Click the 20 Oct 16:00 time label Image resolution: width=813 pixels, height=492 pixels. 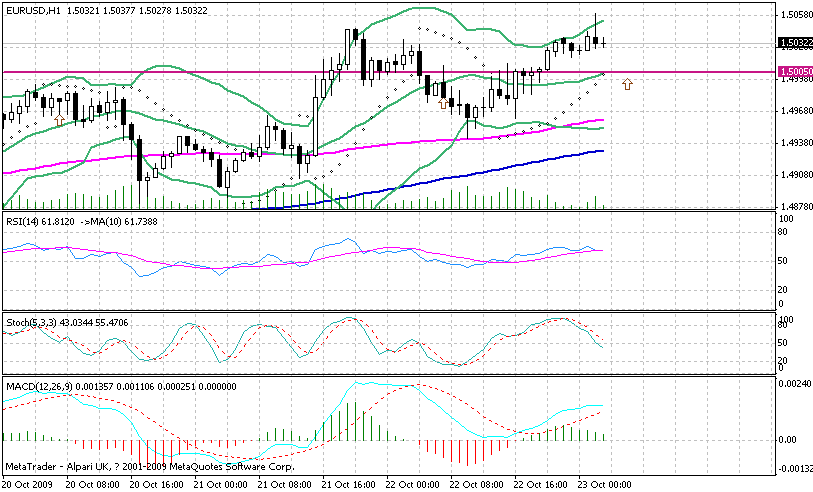pyautogui.click(x=157, y=485)
